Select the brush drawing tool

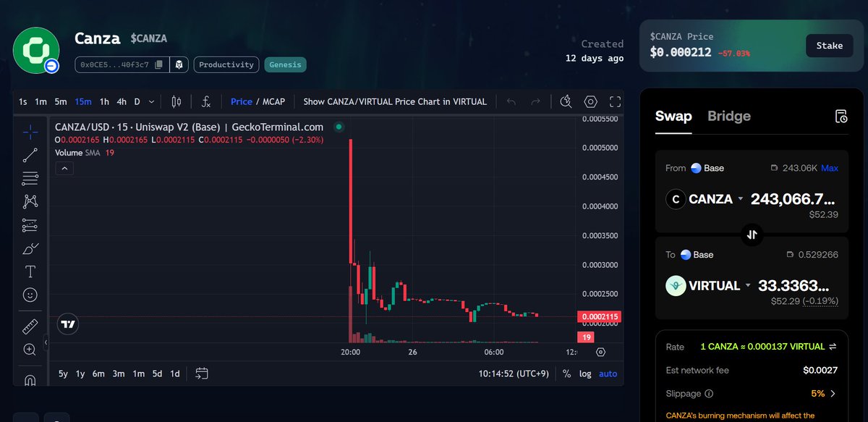pyautogui.click(x=30, y=248)
